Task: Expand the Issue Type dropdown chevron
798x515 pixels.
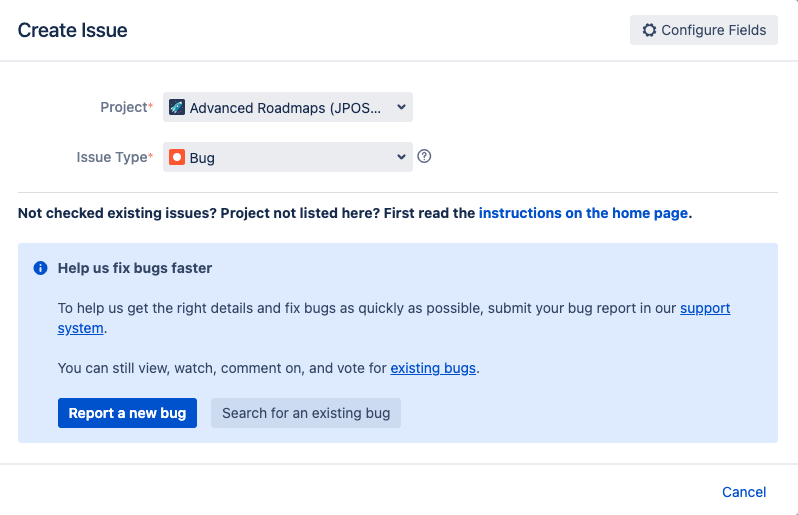Action: click(x=402, y=157)
